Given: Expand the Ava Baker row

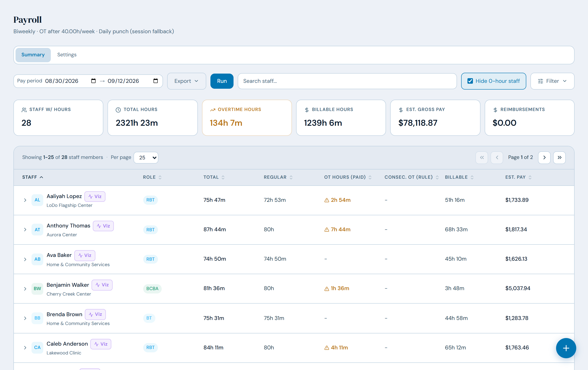Looking at the screenshot, I should 25,259.
